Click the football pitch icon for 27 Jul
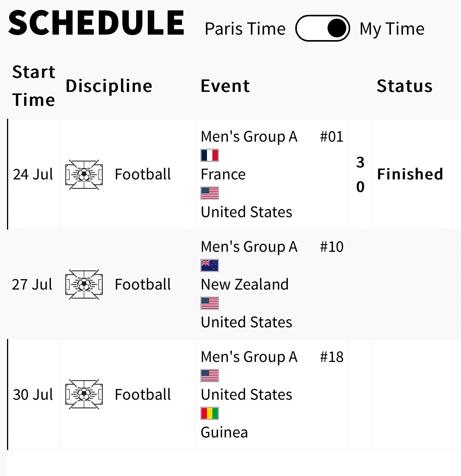 84,285
